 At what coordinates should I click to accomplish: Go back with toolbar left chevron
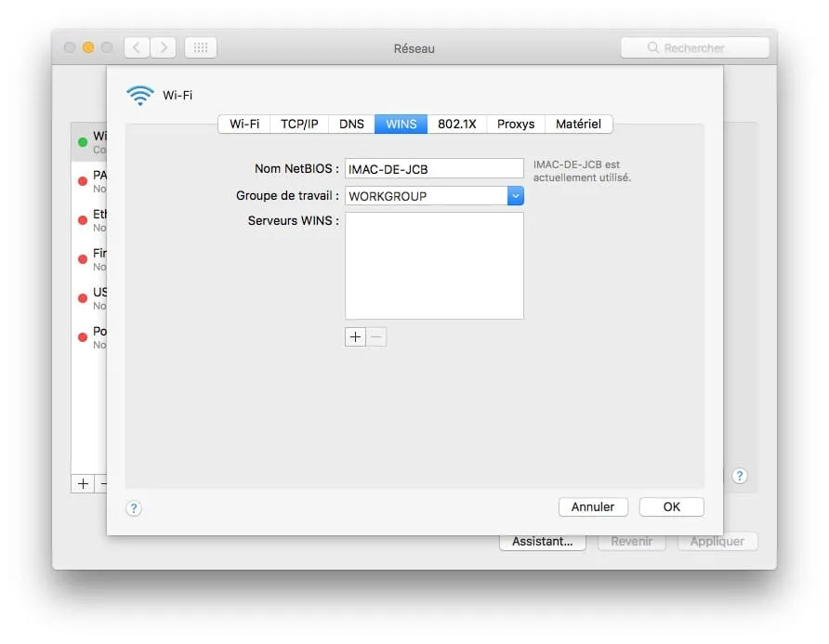pyautogui.click(x=137, y=47)
